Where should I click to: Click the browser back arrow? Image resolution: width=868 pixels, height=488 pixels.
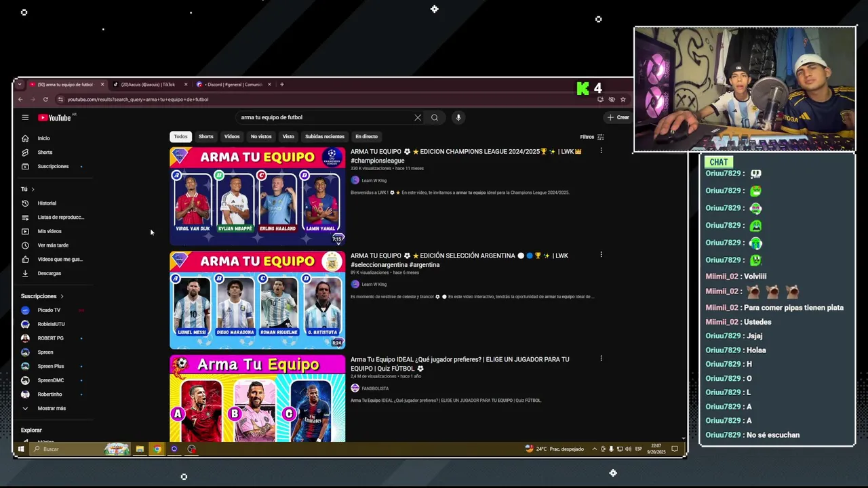(20, 100)
